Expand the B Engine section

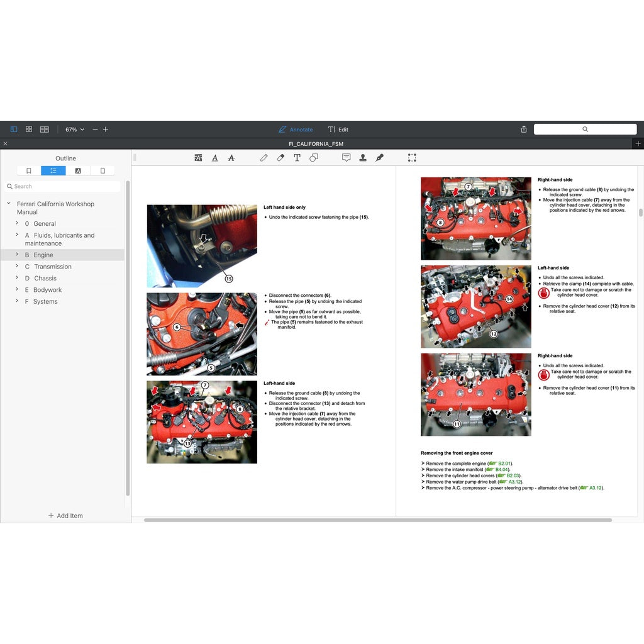pos(17,254)
